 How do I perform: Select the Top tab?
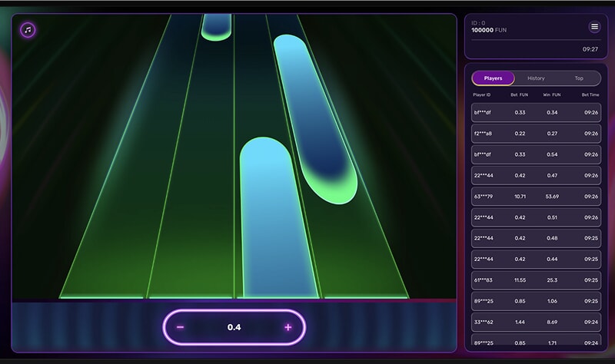(x=579, y=78)
